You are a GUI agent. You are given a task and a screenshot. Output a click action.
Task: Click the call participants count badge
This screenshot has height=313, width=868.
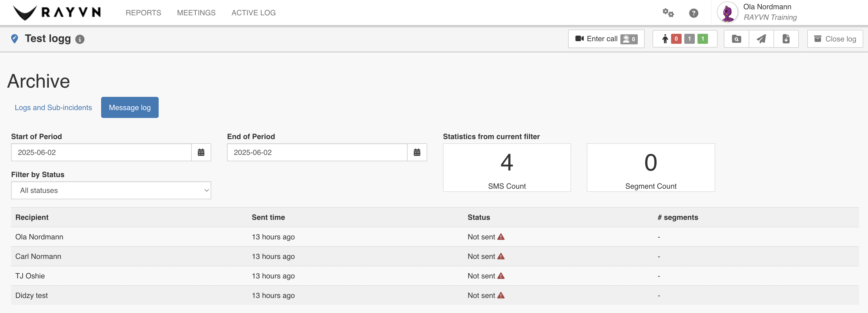[x=629, y=39]
